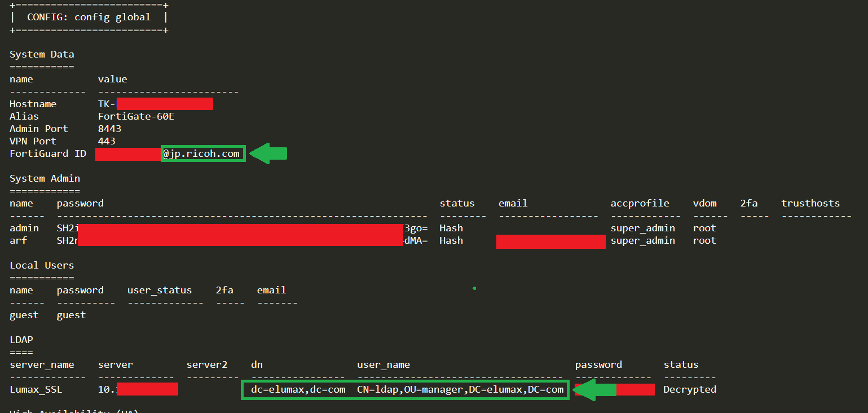Click the accprofile column header
Viewport: 868px width, 413px height.
(x=640, y=203)
